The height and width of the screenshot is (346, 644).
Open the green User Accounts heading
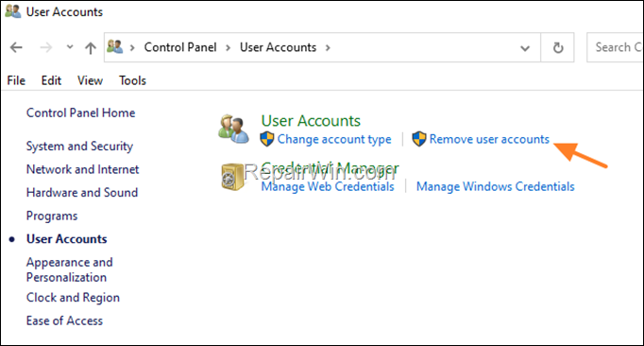[x=311, y=121]
